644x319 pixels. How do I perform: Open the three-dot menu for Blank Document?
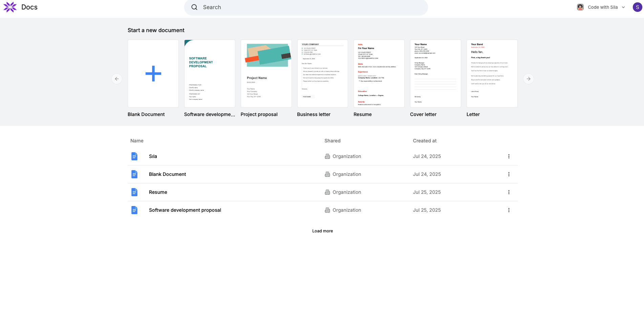pos(509,174)
